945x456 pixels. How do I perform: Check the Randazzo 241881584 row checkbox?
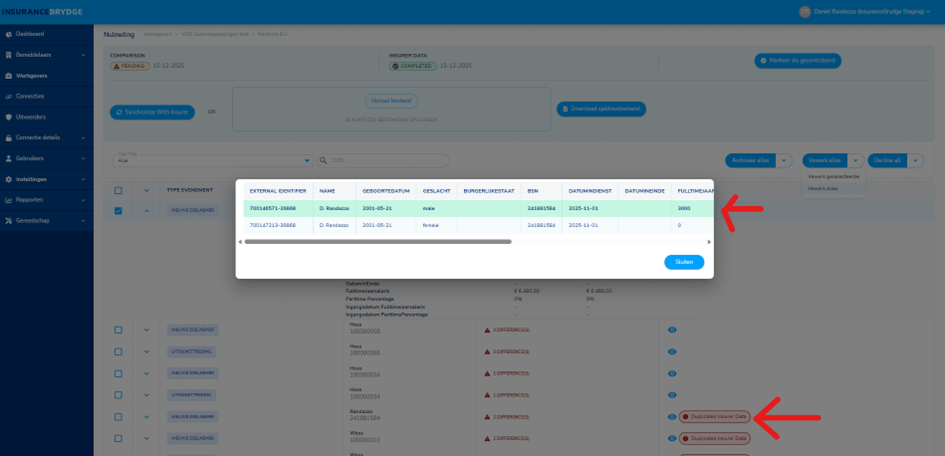[118, 416]
